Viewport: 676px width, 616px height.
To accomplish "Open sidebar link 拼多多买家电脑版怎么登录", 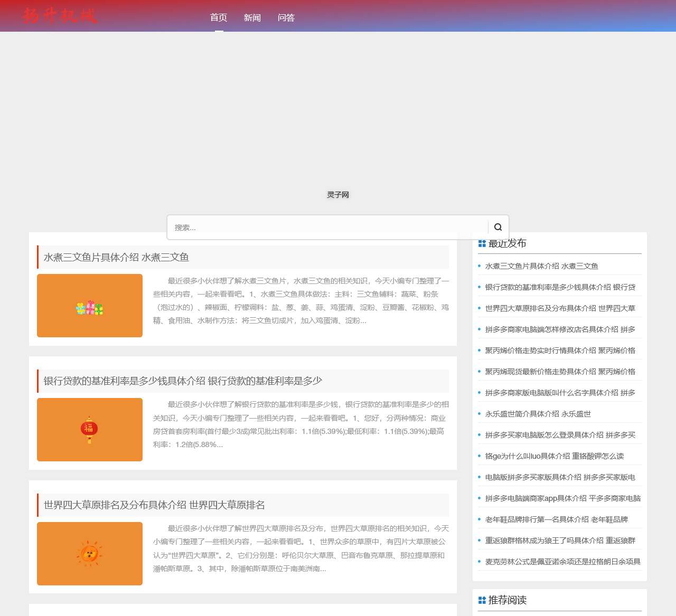I will pos(560,435).
